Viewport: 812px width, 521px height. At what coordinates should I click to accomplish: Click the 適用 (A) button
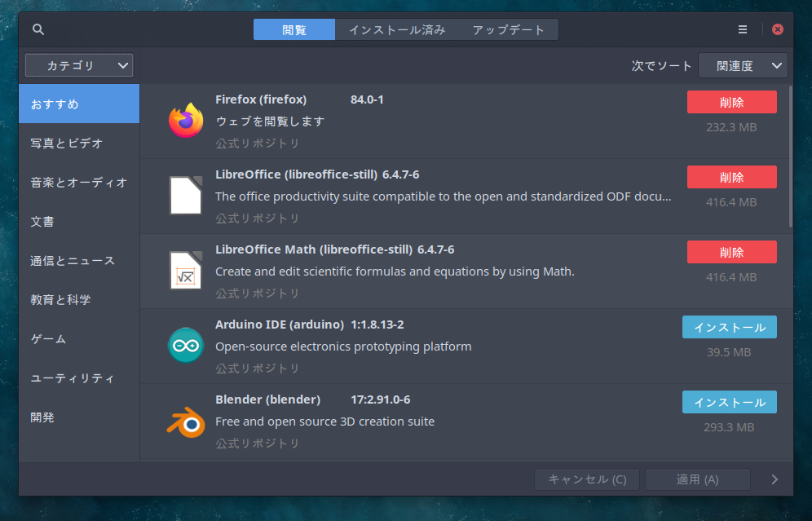(x=698, y=479)
